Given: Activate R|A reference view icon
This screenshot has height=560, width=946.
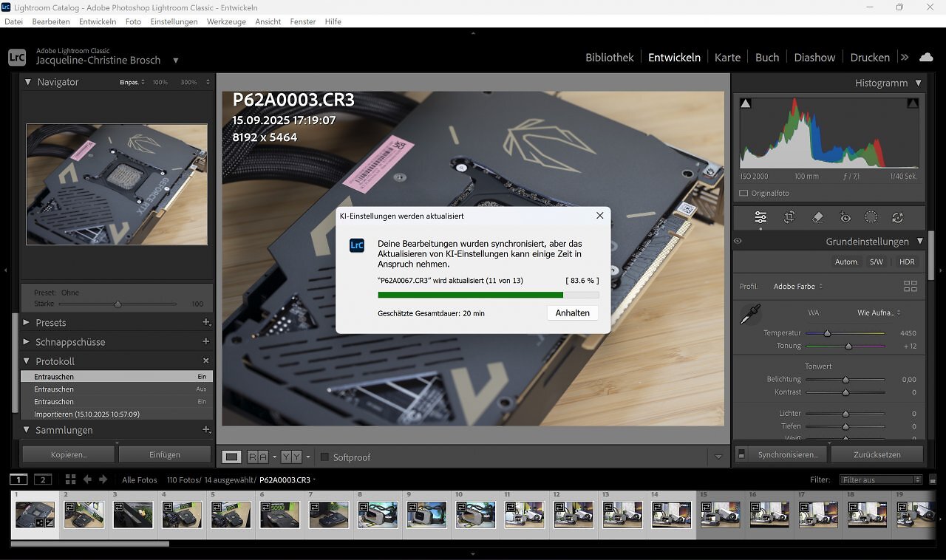Looking at the screenshot, I should [x=257, y=457].
